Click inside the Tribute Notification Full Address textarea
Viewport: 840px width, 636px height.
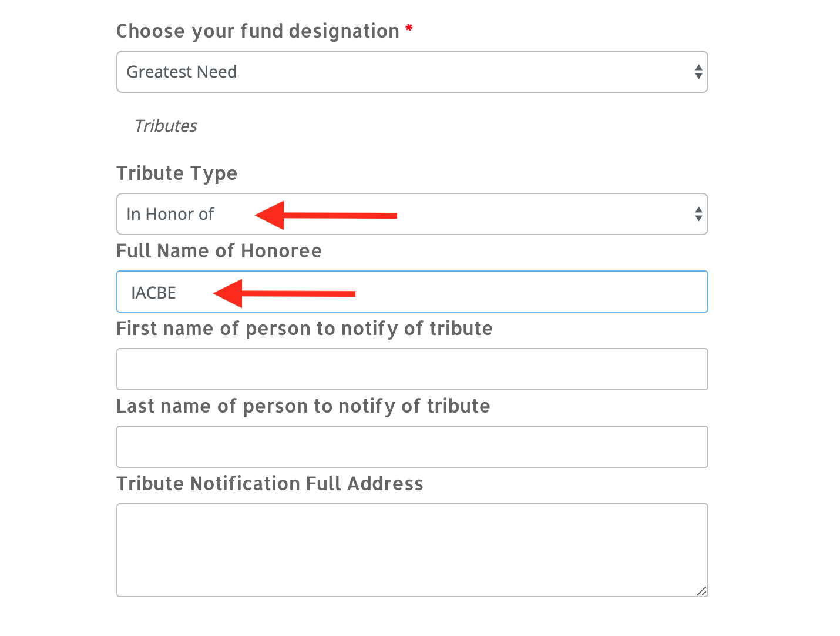[x=412, y=550]
